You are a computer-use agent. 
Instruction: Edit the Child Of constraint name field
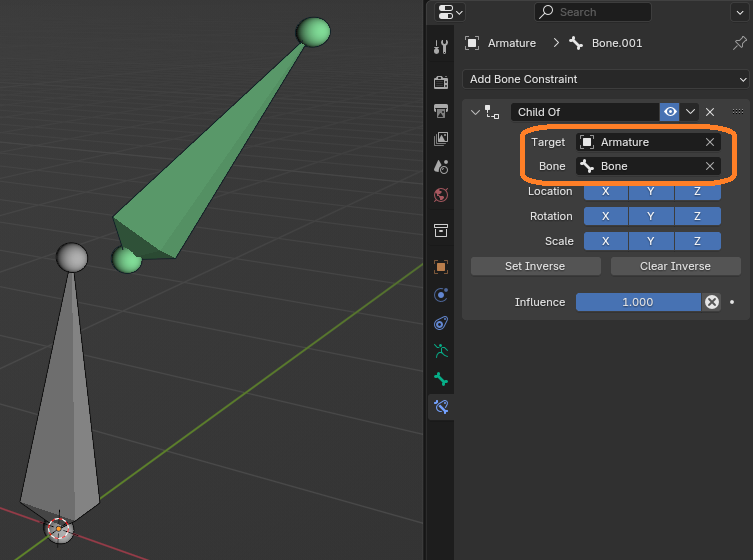585,112
